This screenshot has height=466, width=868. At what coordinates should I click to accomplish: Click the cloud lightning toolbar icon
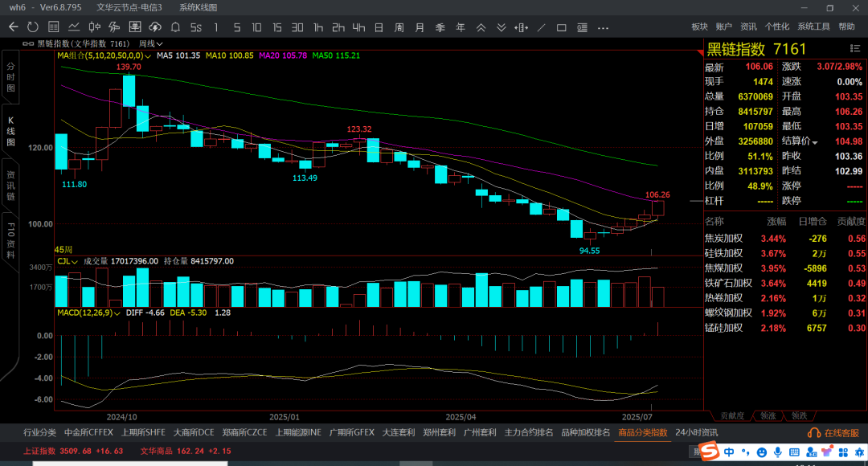pos(155,27)
